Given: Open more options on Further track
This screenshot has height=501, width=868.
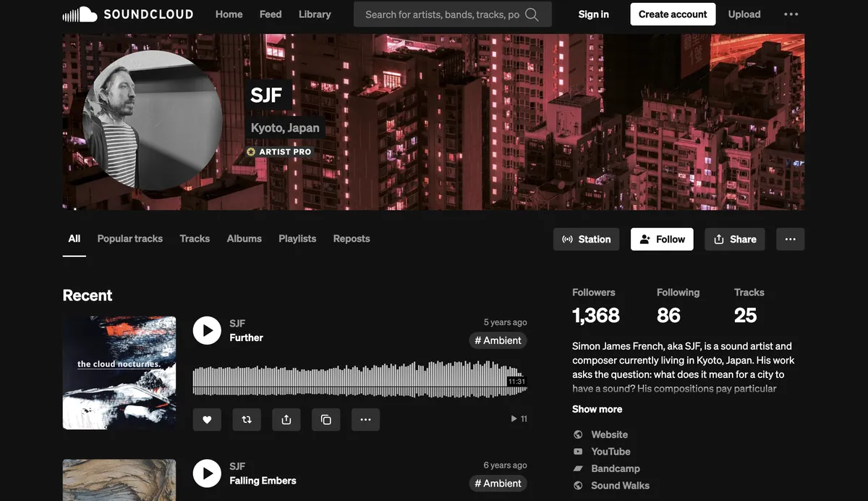Looking at the screenshot, I should tap(365, 419).
